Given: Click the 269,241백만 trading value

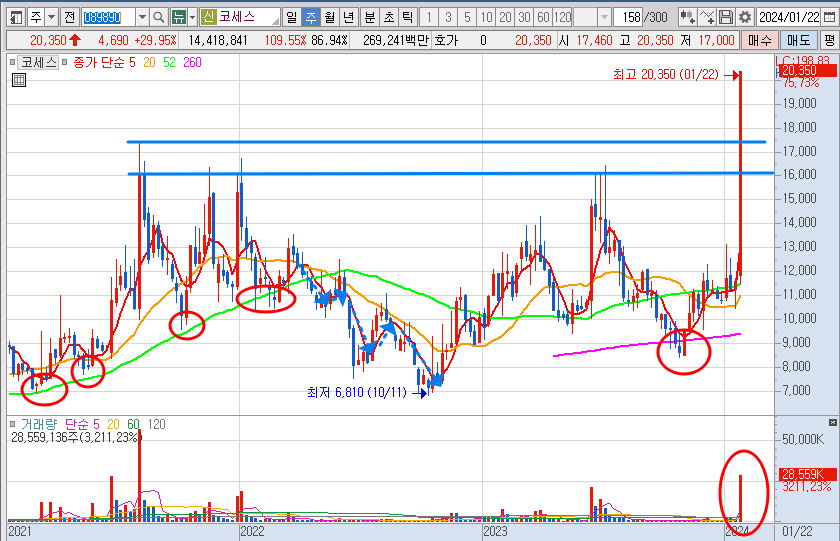Looking at the screenshot, I should (x=396, y=40).
